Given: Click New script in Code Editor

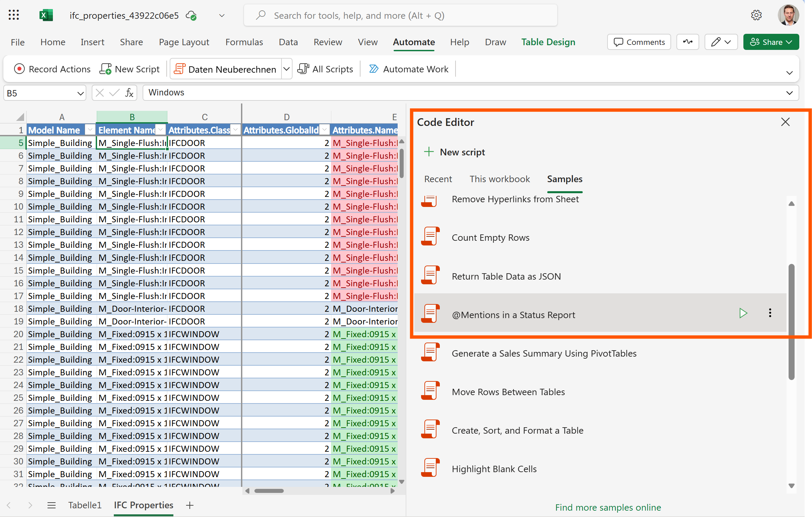Looking at the screenshot, I should (454, 152).
